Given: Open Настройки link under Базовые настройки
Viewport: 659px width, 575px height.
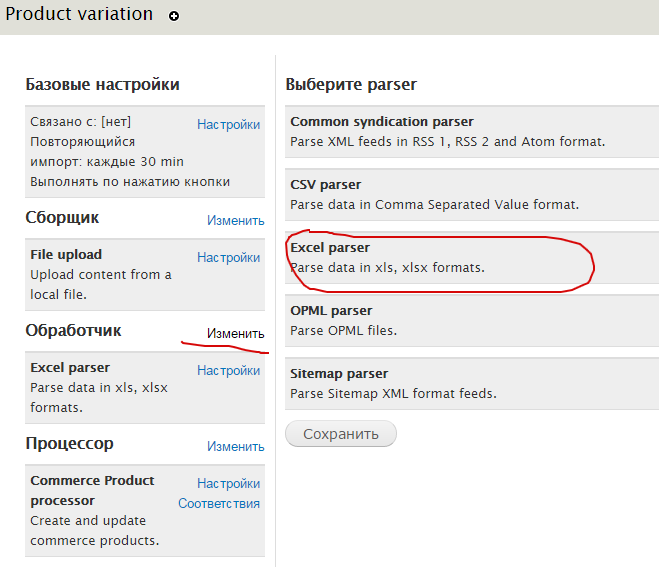Looking at the screenshot, I should click(x=228, y=125).
